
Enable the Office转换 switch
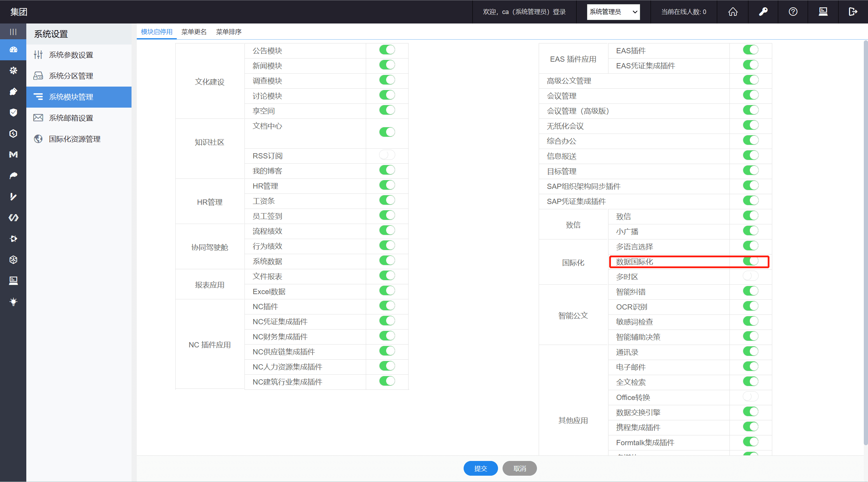tap(751, 396)
